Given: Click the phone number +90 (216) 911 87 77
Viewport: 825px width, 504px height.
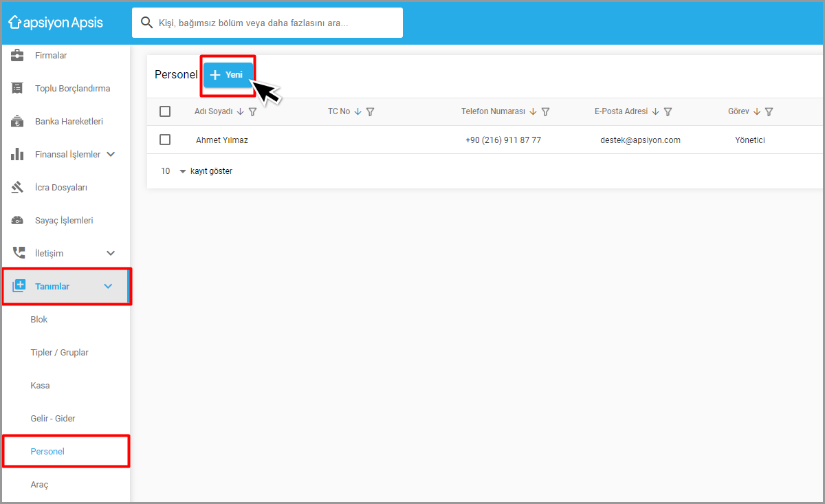Looking at the screenshot, I should click(503, 140).
